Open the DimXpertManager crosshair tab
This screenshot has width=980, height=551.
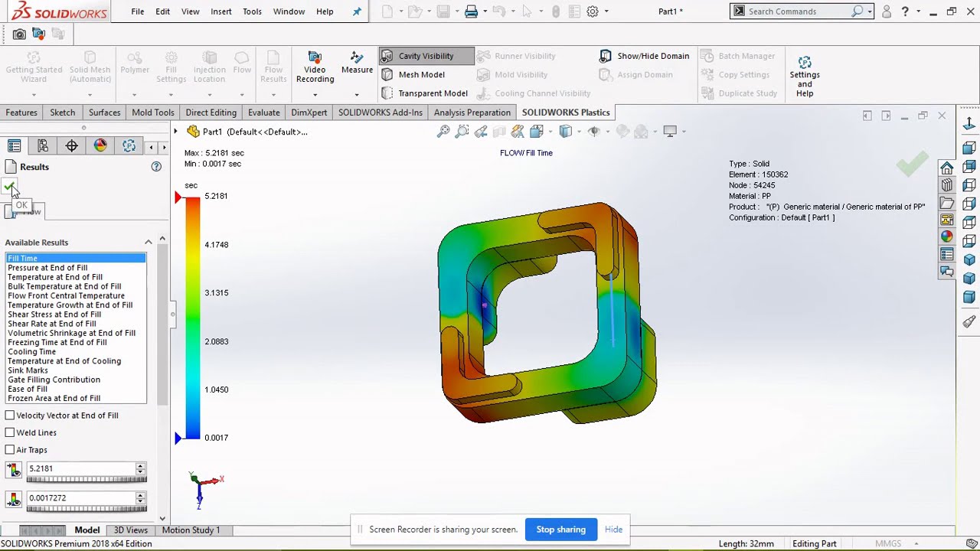click(x=71, y=146)
